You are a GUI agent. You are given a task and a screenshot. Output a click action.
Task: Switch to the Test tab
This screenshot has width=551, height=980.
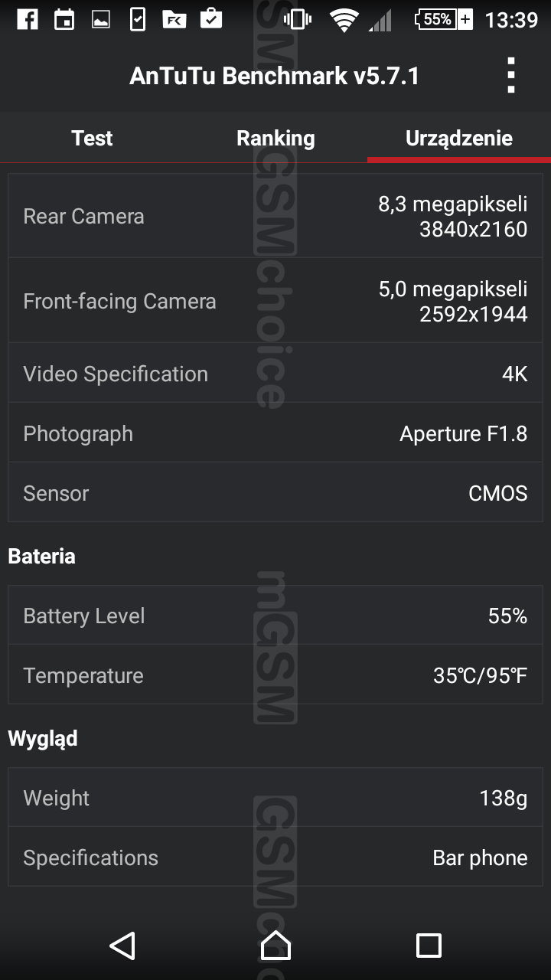point(92,139)
